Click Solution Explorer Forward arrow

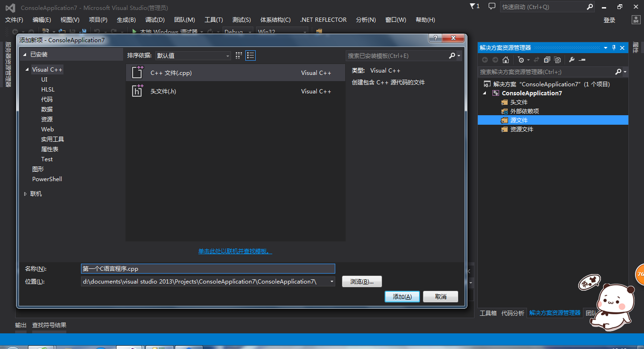[x=495, y=60]
